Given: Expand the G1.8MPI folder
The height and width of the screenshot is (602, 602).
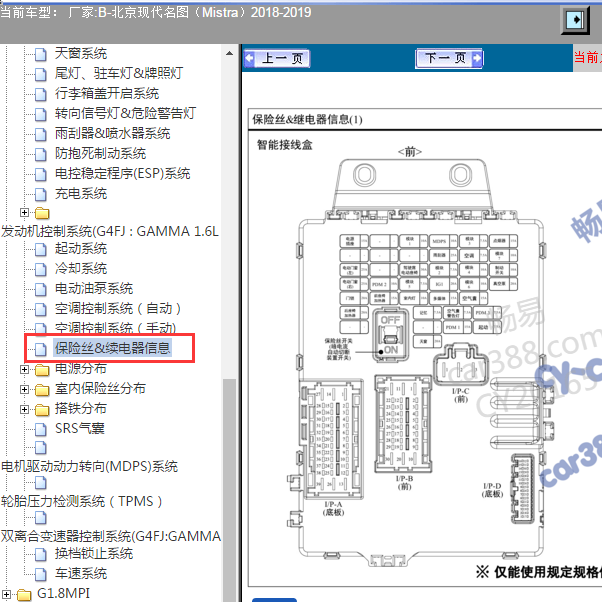Looking at the screenshot, I should [7, 594].
